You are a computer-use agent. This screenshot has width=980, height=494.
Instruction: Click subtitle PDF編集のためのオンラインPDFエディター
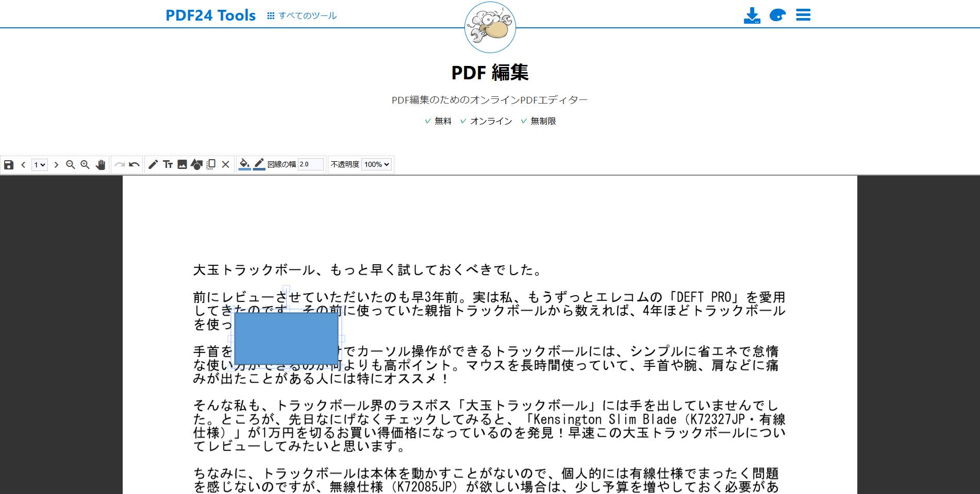coord(490,100)
